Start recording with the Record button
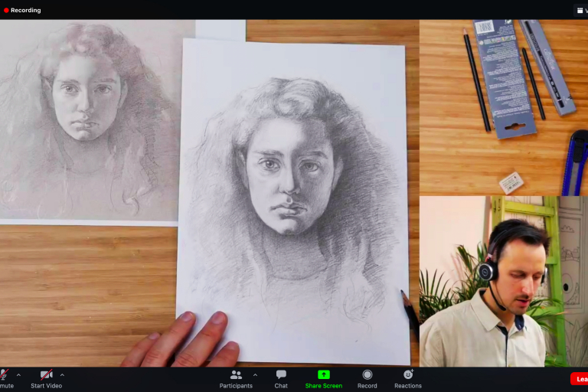This screenshot has width=588, height=392. 367,374
